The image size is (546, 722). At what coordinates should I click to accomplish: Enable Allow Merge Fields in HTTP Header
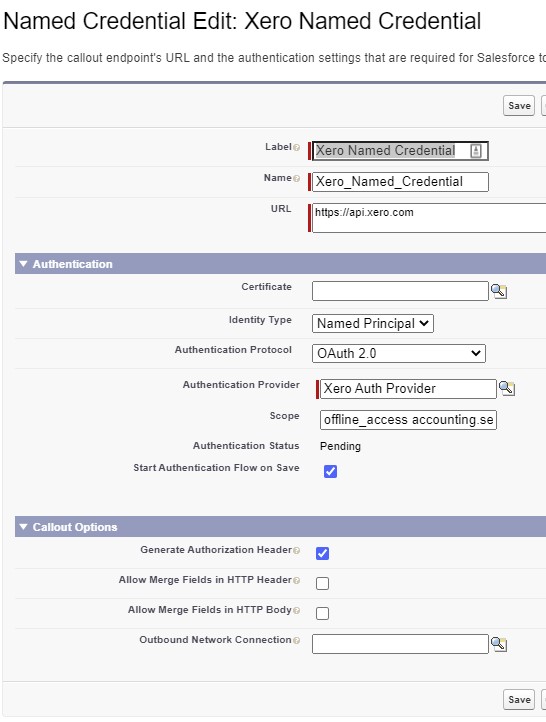point(322,583)
